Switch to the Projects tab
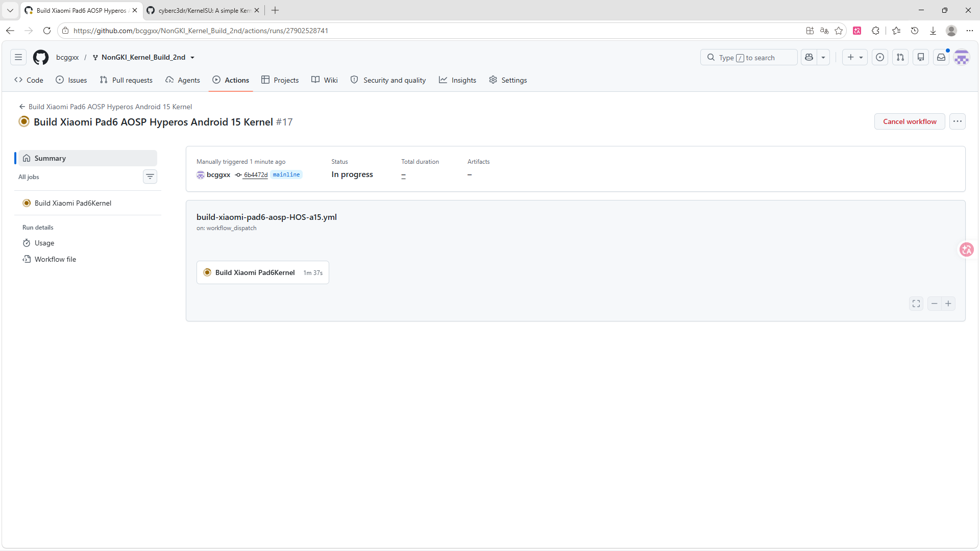 (x=280, y=80)
